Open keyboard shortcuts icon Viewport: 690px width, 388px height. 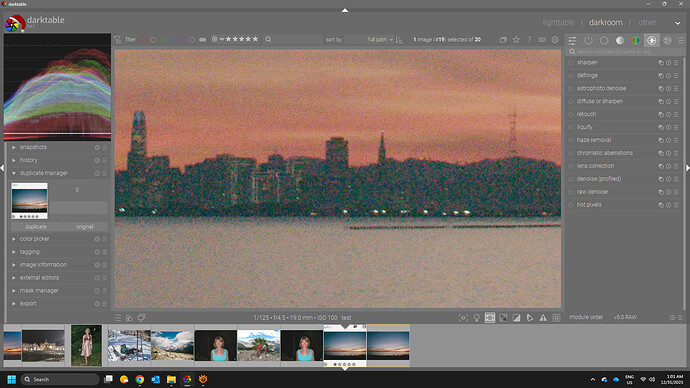(542, 40)
